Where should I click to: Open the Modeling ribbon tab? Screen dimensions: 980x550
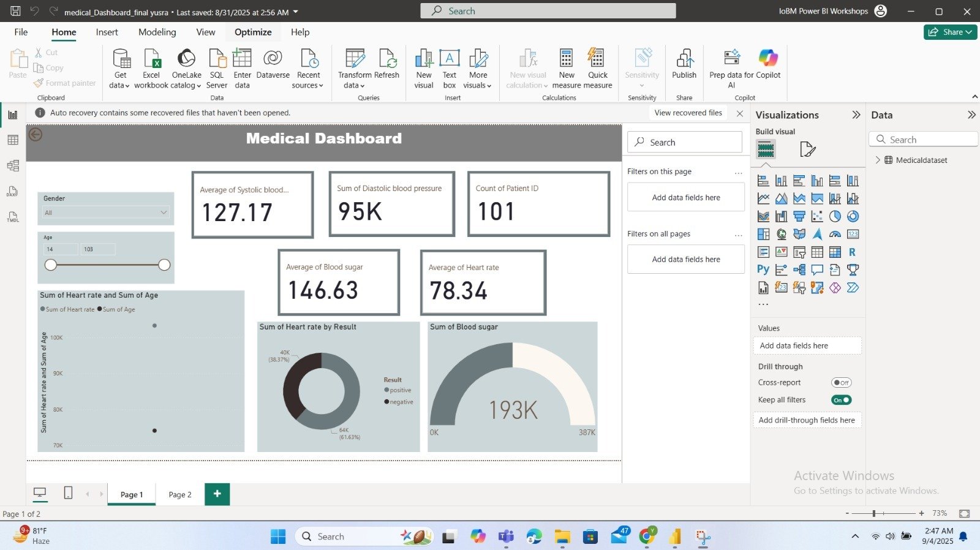(157, 32)
